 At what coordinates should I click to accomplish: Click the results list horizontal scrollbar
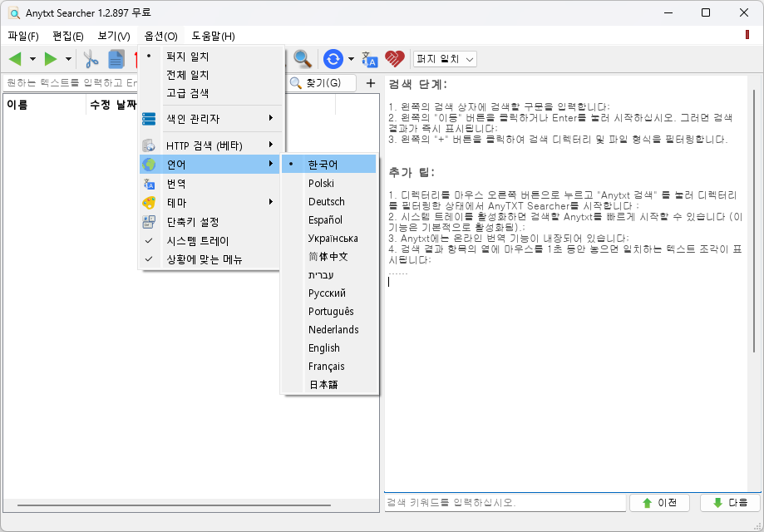tap(174, 505)
